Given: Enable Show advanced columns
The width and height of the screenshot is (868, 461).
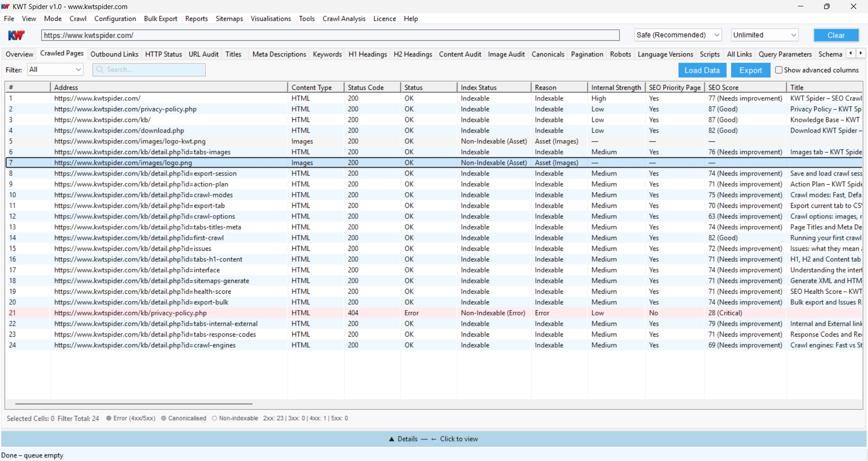Looking at the screenshot, I should 778,70.
